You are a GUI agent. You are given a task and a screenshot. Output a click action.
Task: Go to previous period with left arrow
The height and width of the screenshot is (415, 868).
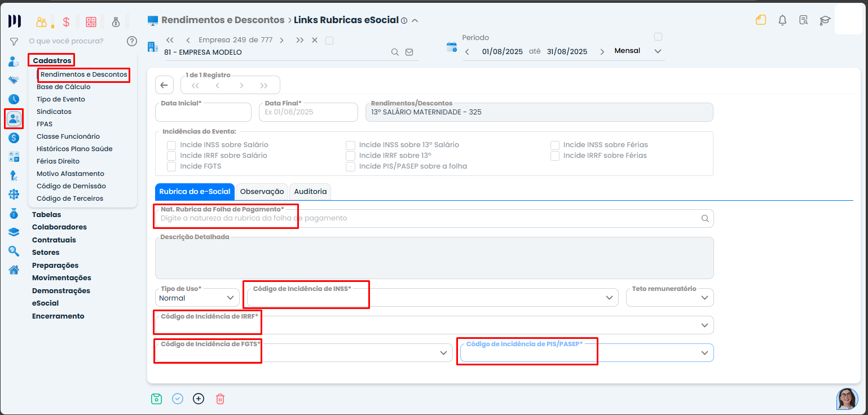[467, 52]
